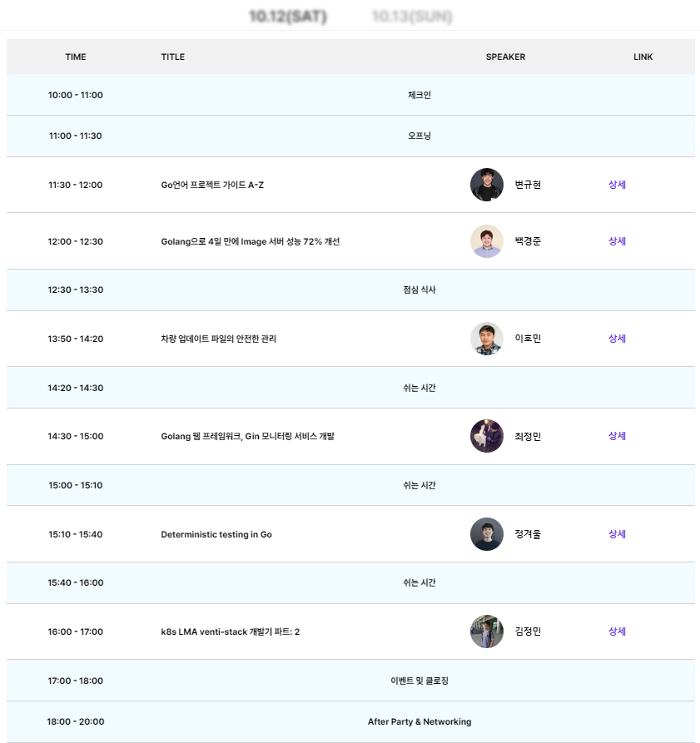Image resolution: width=700 pixels, height=743 pixels.
Task: Open 상세 link for k8s LMA venti-stack talk
Action: [x=617, y=632]
